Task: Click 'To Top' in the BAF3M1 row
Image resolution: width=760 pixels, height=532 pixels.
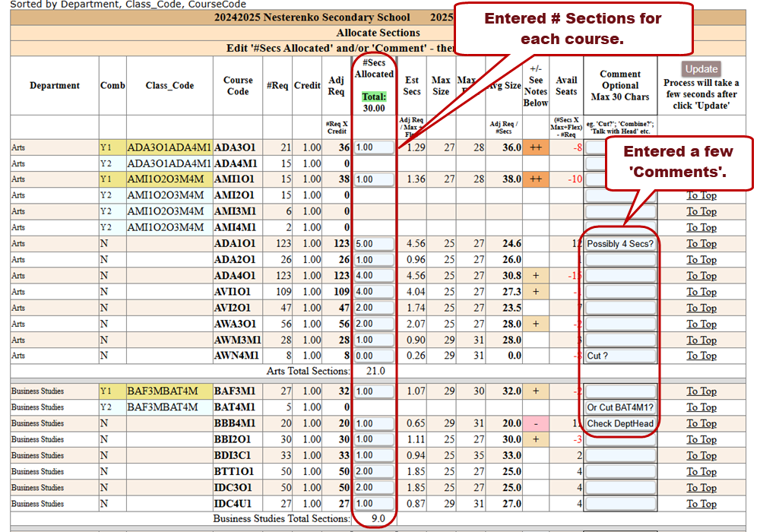Action: [x=701, y=391]
